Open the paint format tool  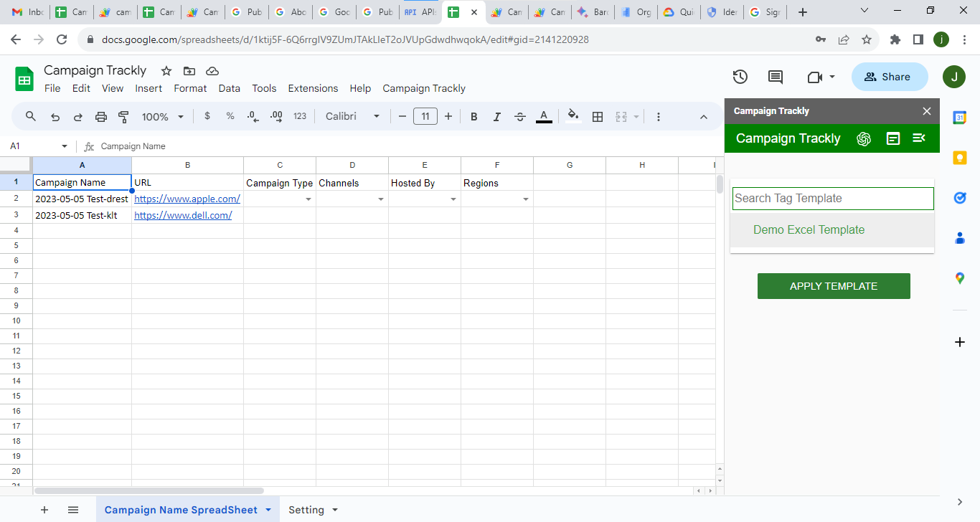pos(122,115)
